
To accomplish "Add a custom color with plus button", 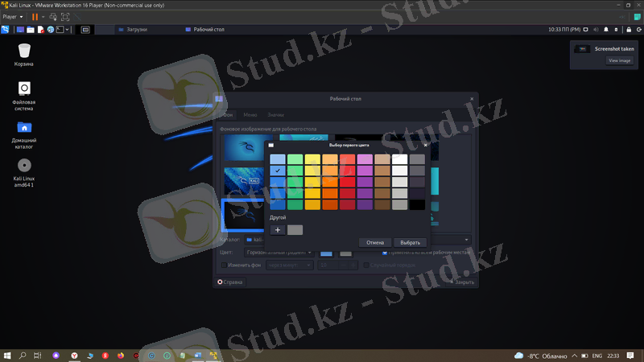I will (278, 230).
